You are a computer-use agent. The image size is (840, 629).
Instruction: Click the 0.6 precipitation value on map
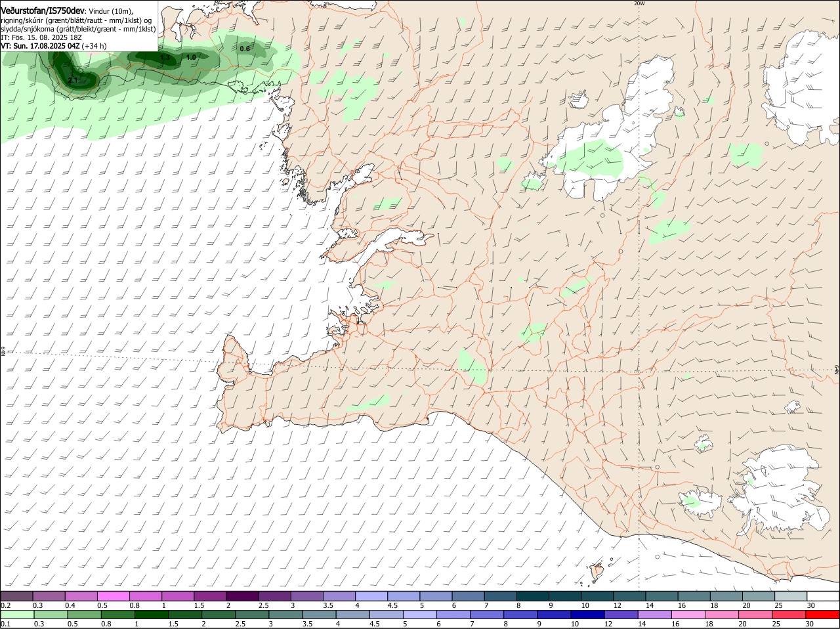click(245, 49)
